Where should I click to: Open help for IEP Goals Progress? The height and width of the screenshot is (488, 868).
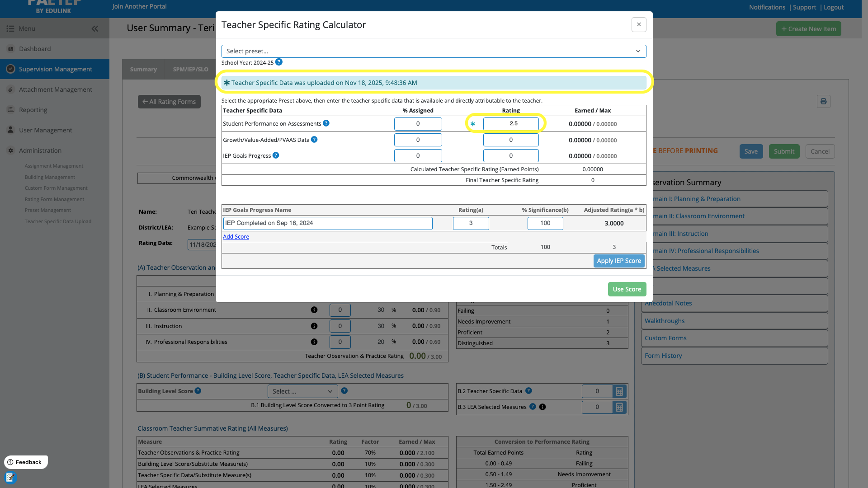(x=276, y=155)
